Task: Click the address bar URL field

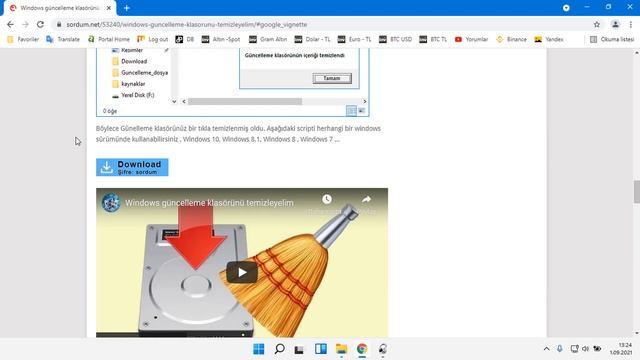Action: 327,24
